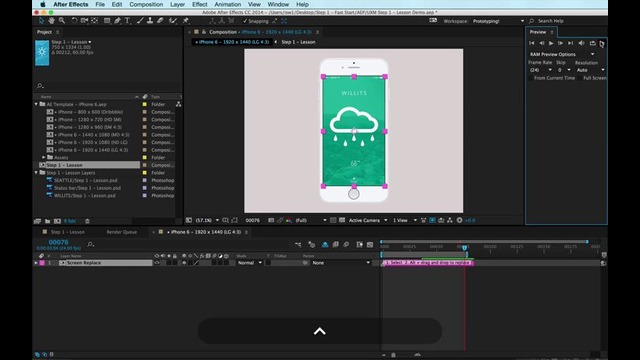Select the Zoom magnifier tool
Screen dimensions: 640x360
(62, 21)
